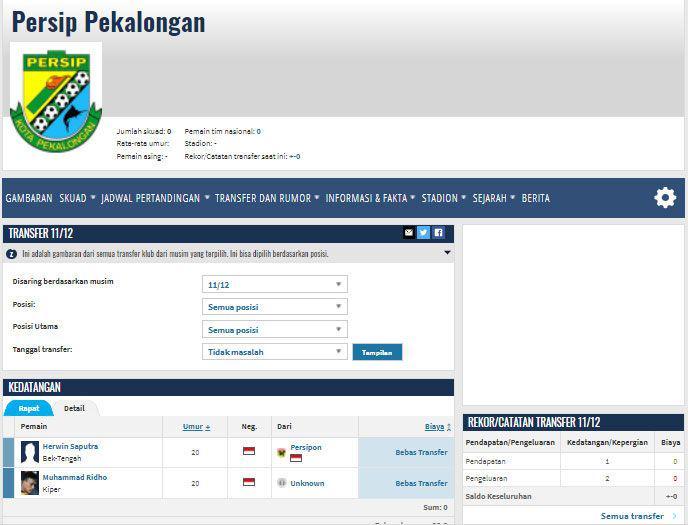Open the Tanggal transfer dropdown
The height and width of the screenshot is (525, 688).
click(x=275, y=352)
